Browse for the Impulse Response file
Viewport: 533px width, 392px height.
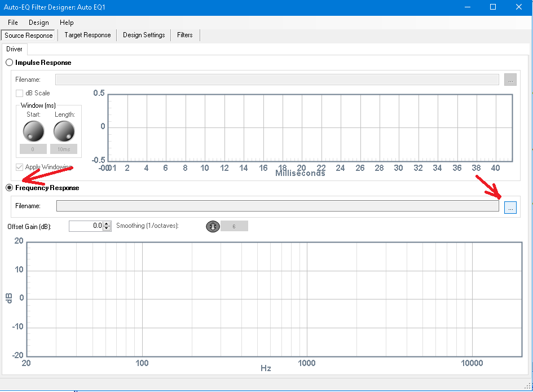(510, 80)
